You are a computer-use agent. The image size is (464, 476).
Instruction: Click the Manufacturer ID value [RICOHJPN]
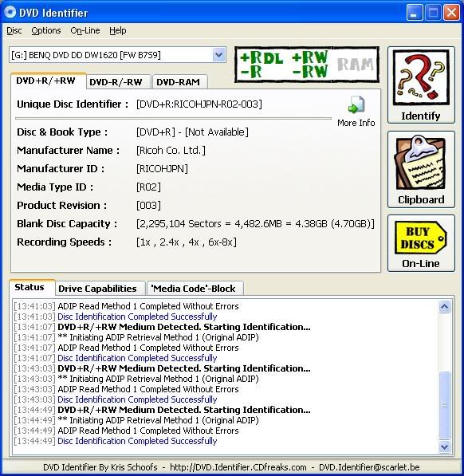tap(162, 168)
